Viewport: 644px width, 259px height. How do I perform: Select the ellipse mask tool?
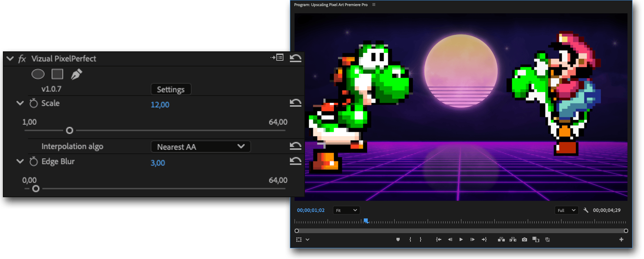click(x=38, y=74)
